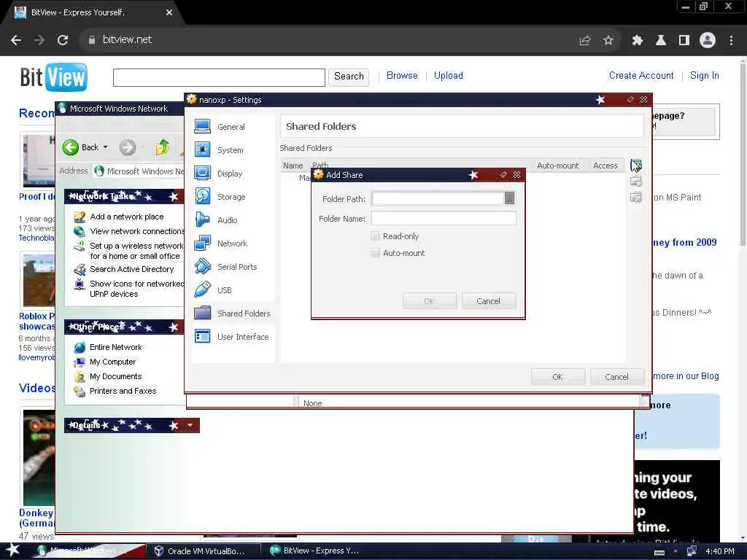The image size is (747, 560).
Task: Open the Back button history dropdown arrow
Action: pyautogui.click(x=105, y=147)
